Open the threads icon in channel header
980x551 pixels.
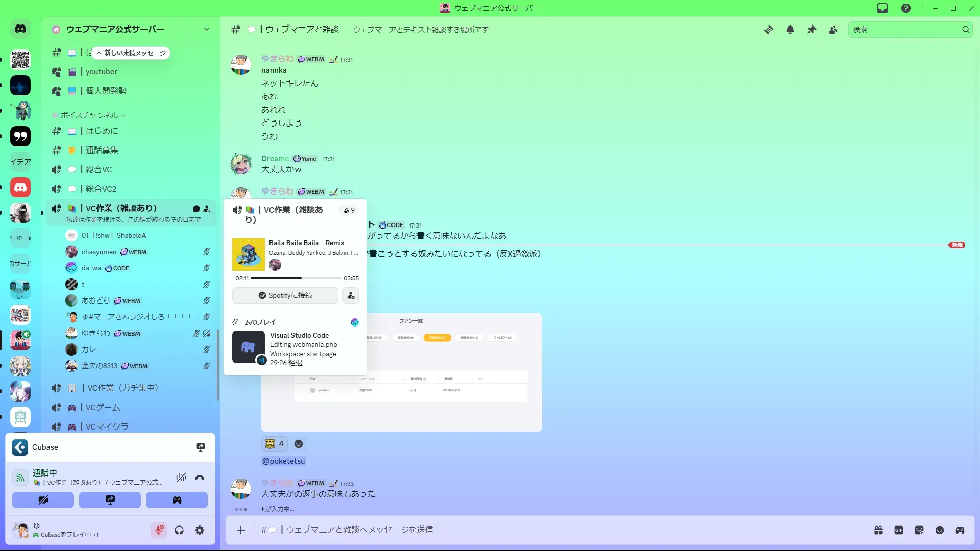point(768,30)
